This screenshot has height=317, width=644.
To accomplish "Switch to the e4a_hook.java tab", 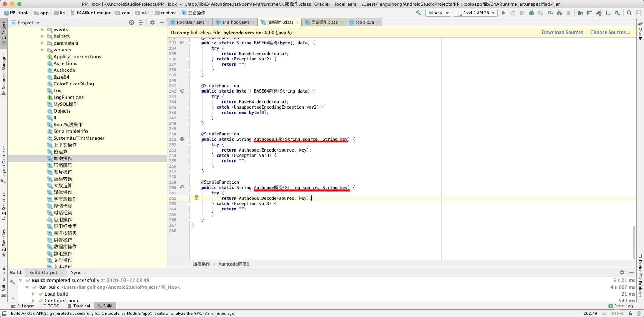I will 235,22.
